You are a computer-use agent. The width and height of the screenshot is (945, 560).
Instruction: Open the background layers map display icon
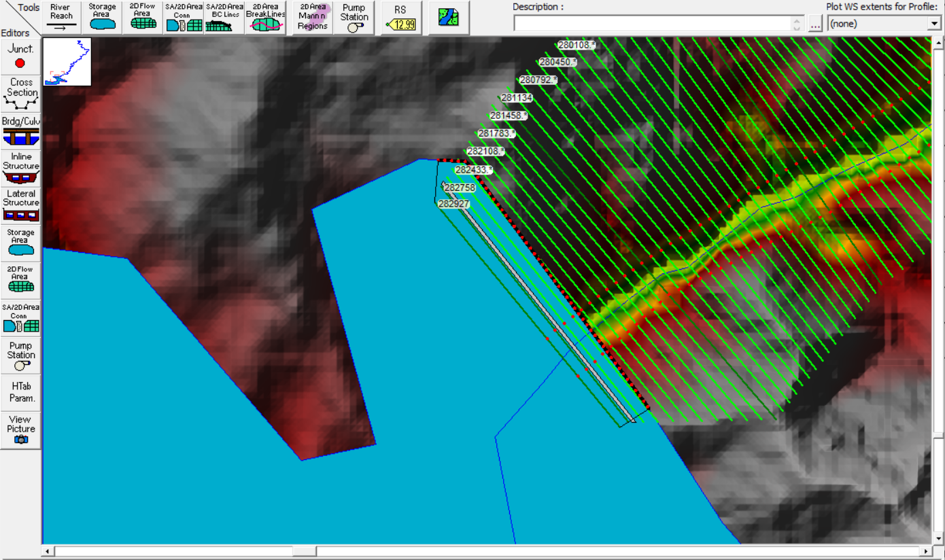tap(449, 17)
